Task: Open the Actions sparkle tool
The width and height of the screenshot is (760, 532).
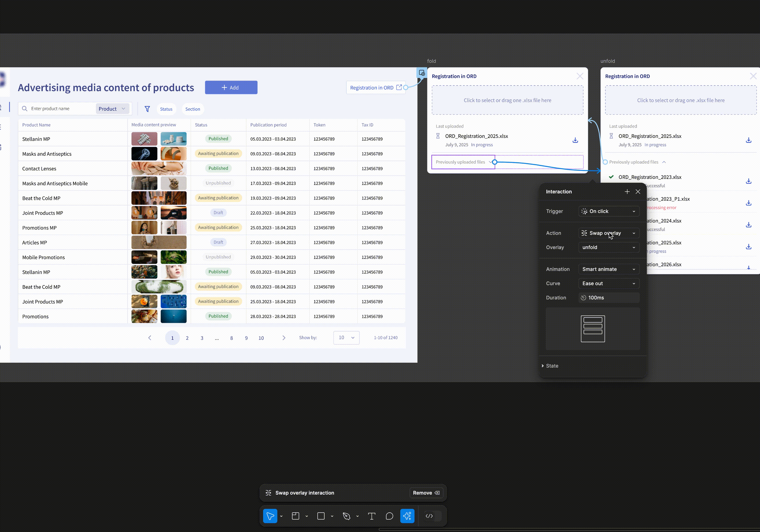Action: (x=407, y=516)
